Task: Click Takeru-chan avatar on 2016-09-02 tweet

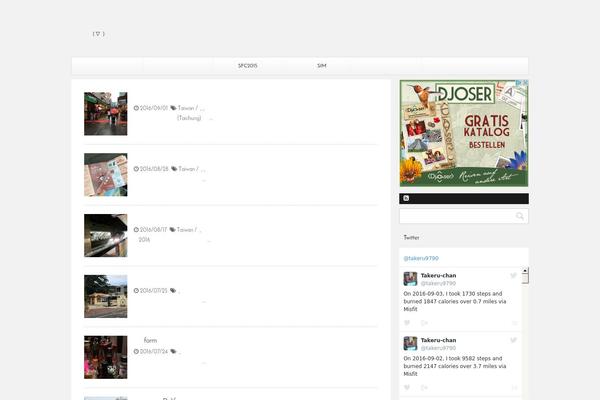Action: click(x=410, y=343)
